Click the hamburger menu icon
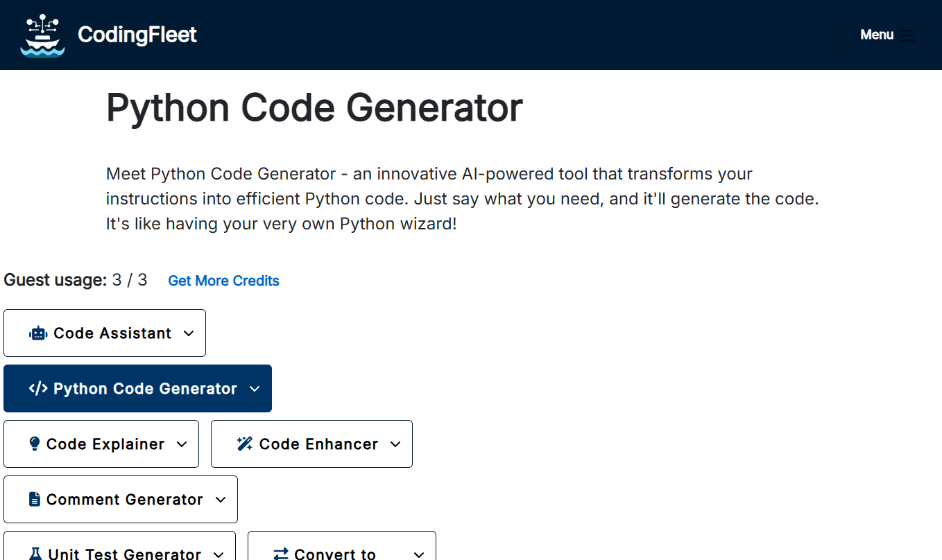Screen dimensions: 942x560 click(907, 36)
